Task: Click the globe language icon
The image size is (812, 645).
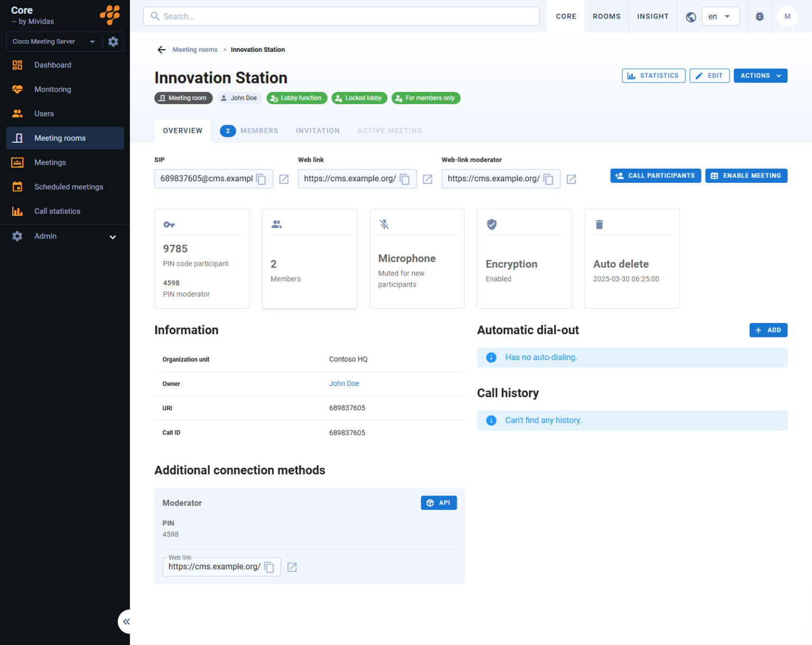Action: click(691, 17)
